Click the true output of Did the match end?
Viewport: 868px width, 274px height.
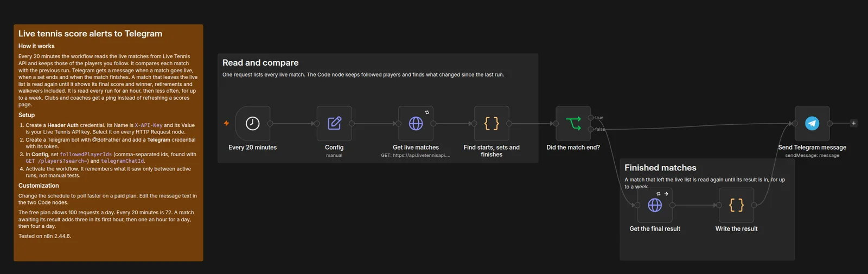pos(591,118)
